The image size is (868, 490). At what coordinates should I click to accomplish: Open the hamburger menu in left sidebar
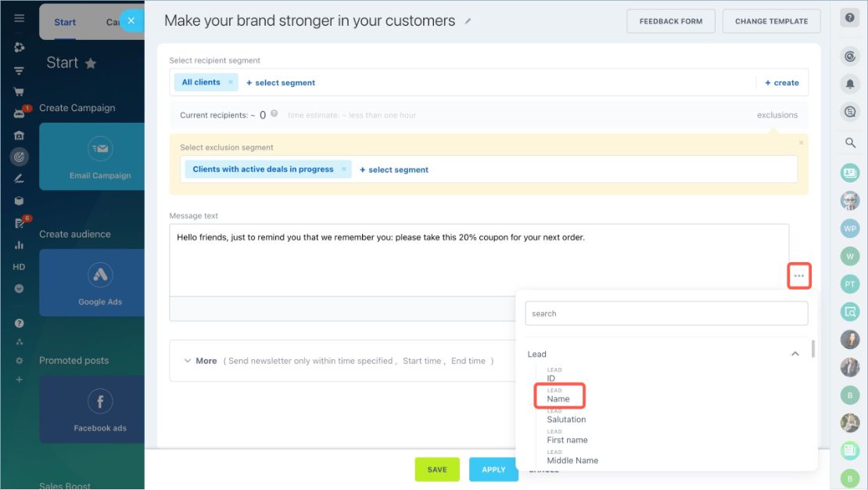pyautogui.click(x=19, y=18)
